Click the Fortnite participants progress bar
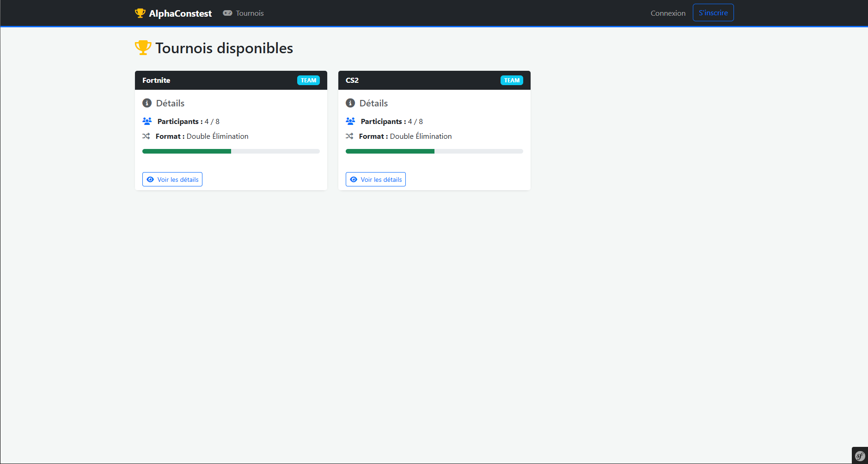The width and height of the screenshot is (868, 464). (231, 151)
